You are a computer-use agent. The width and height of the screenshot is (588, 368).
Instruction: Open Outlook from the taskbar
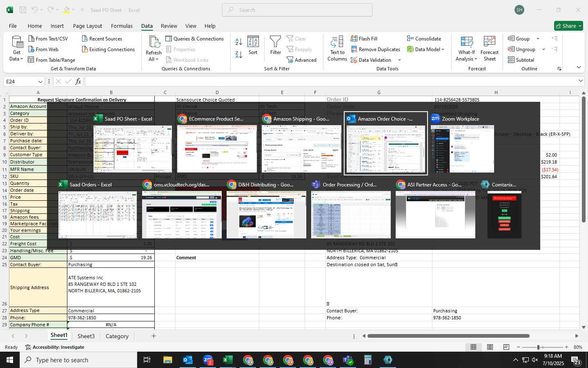coord(188,360)
